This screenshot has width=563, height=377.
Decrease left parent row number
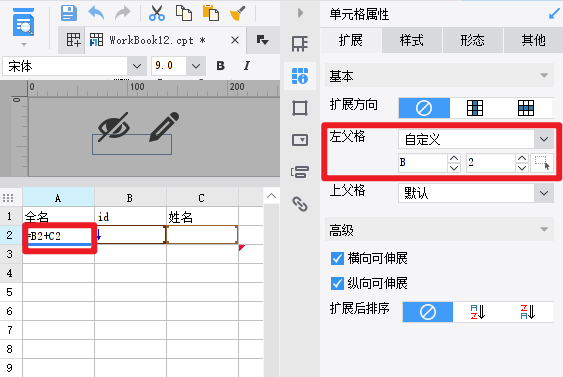click(x=522, y=167)
